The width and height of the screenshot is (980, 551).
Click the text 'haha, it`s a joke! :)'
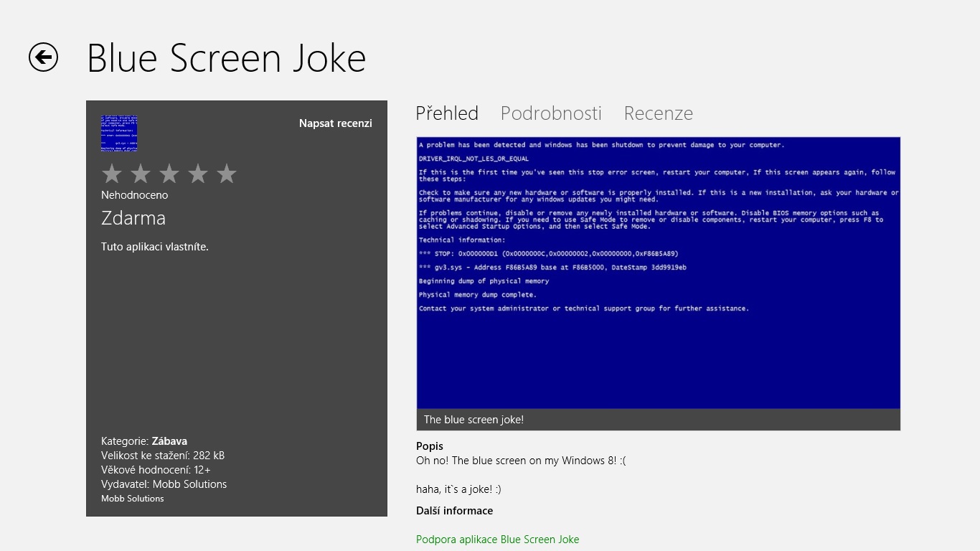click(458, 489)
